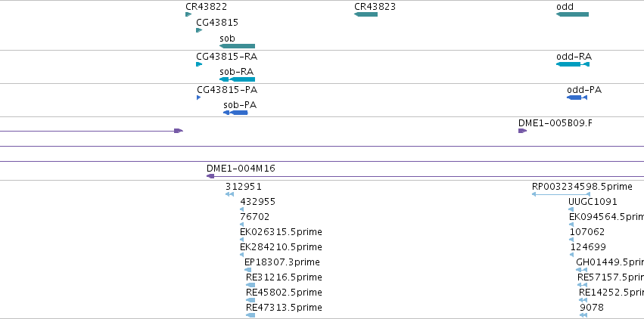Click the CG43815 gene arrow glyph
Image resolution: width=644 pixels, height=319 pixels.
[x=199, y=30]
